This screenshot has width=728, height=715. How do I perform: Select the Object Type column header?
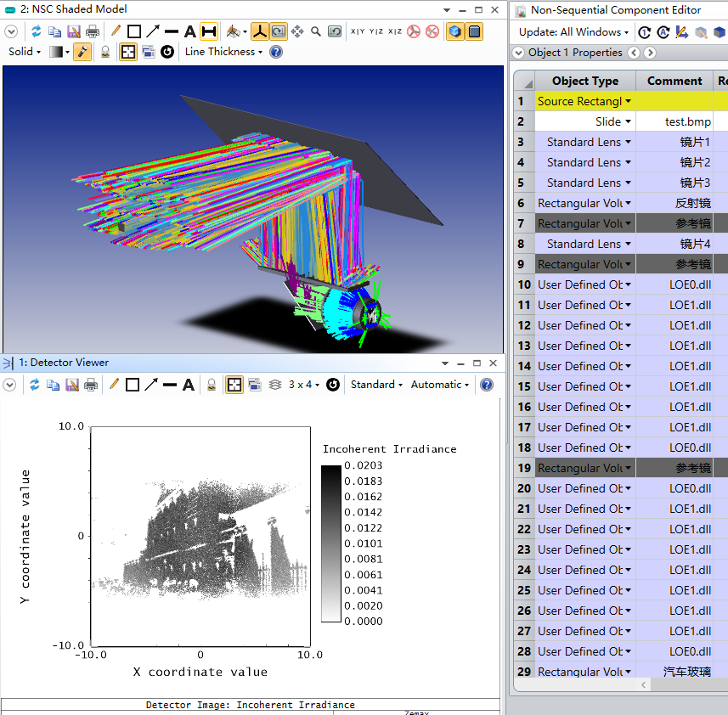585,81
